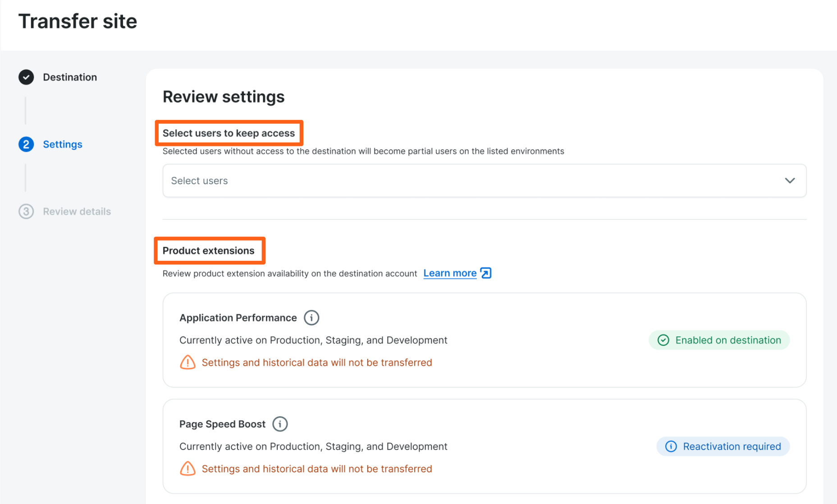837x504 pixels.
Task: Click the Destination step completed checkmark icon
Action: coord(26,77)
